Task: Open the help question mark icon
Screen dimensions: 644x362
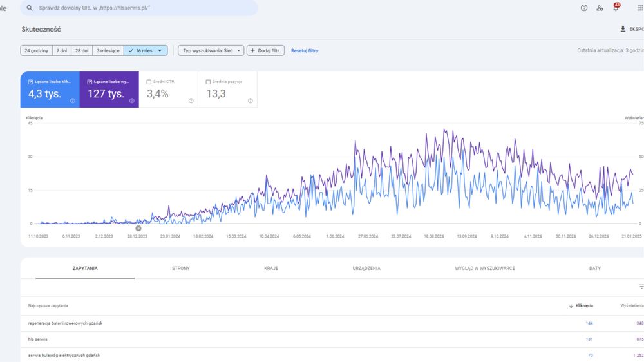Action: point(584,8)
